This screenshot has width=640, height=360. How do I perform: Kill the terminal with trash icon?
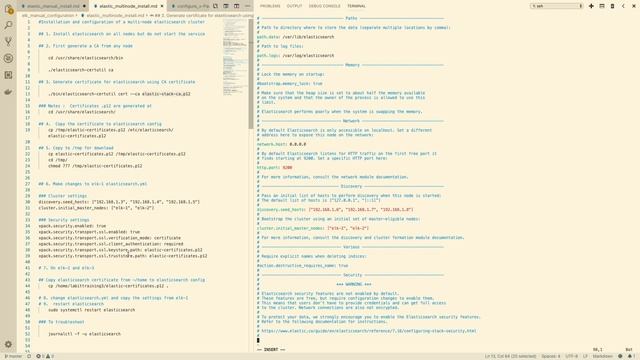click(x=612, y=6)
